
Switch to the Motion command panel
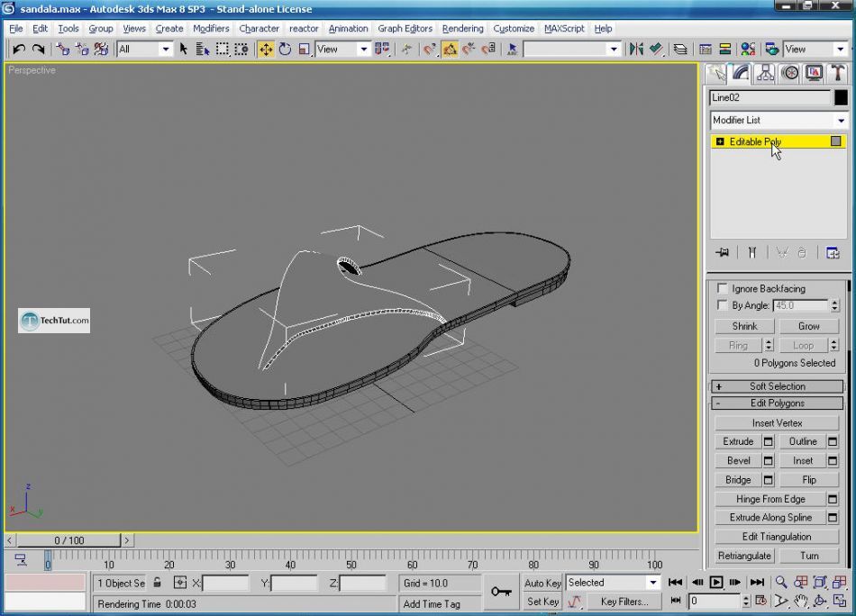click(x=790, y=74)
